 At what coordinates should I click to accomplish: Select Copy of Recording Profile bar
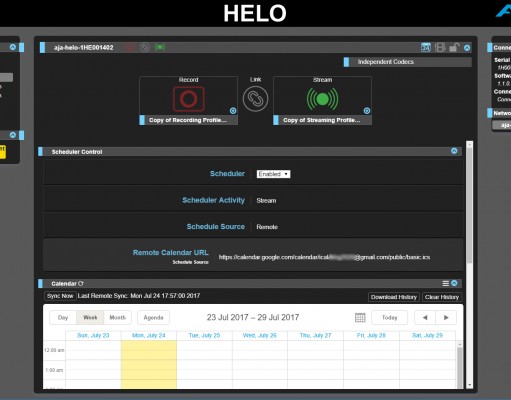click(x=189, y=120)
